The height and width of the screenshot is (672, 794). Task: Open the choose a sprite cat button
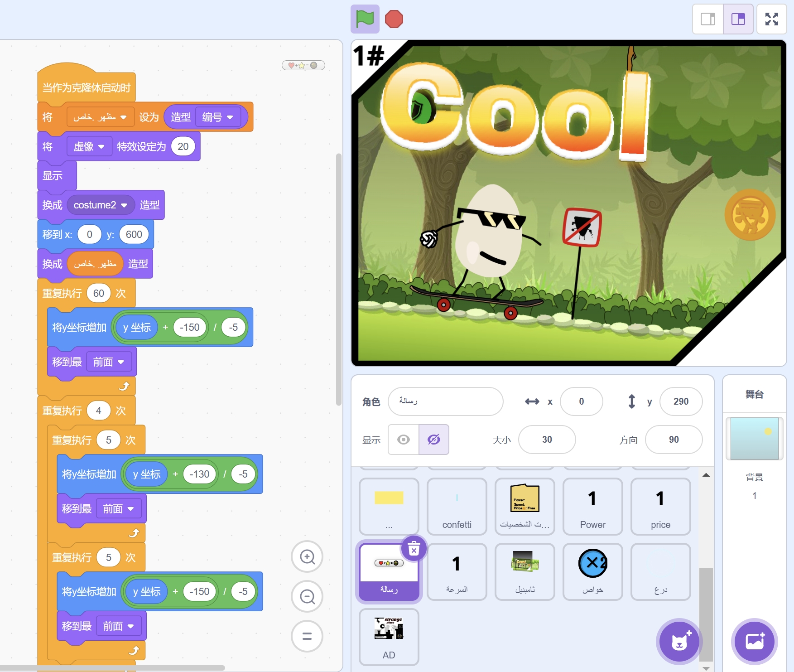[679, 641]
